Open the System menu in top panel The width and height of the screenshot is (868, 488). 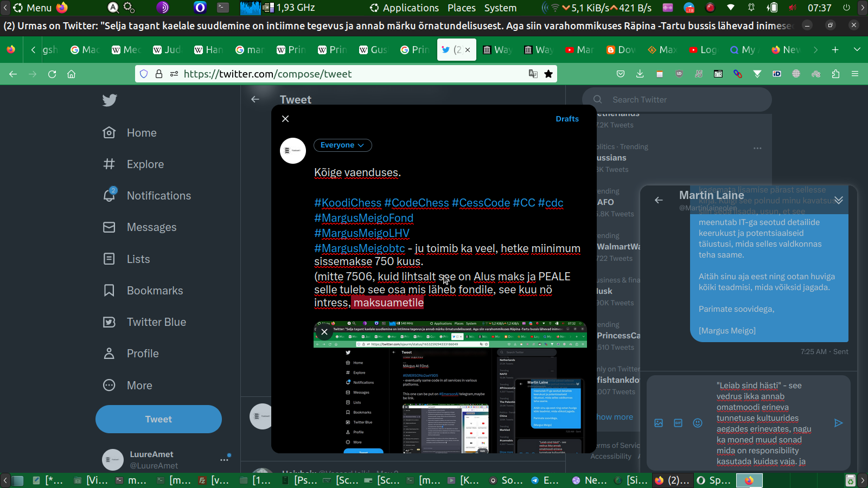[500, 8]
